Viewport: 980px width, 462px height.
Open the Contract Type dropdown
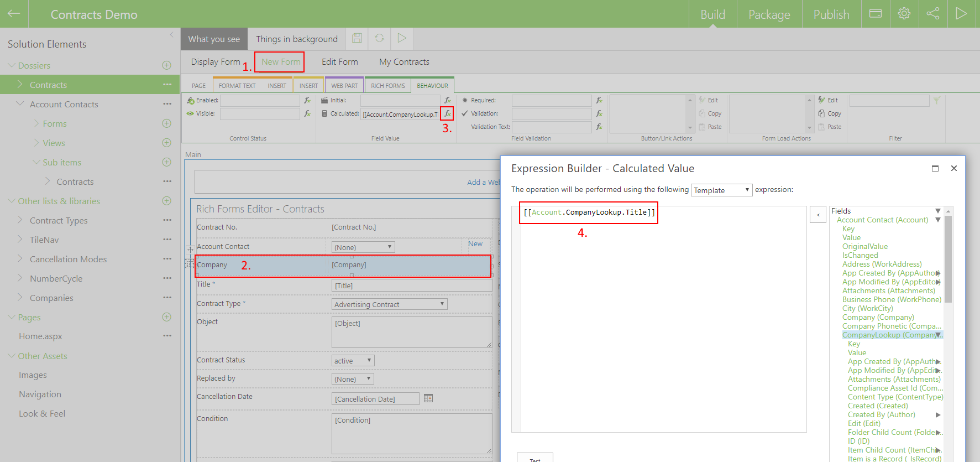[389, 304]
